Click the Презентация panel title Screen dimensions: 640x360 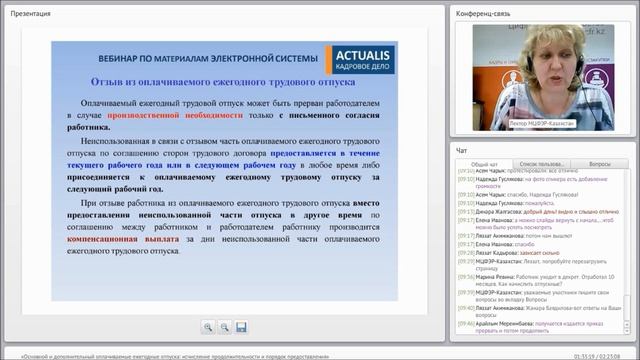pyautogui.click(x=30, y=13)
